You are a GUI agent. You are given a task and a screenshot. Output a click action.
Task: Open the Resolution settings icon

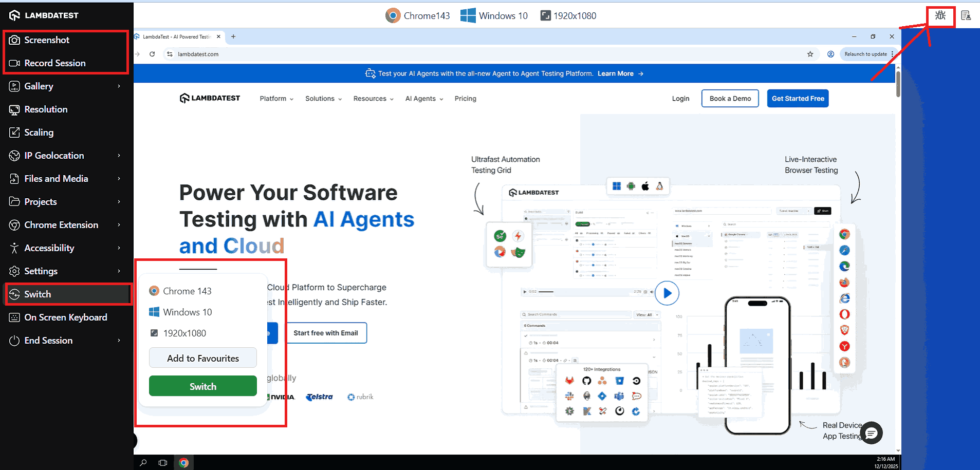[x=46, y=109]
